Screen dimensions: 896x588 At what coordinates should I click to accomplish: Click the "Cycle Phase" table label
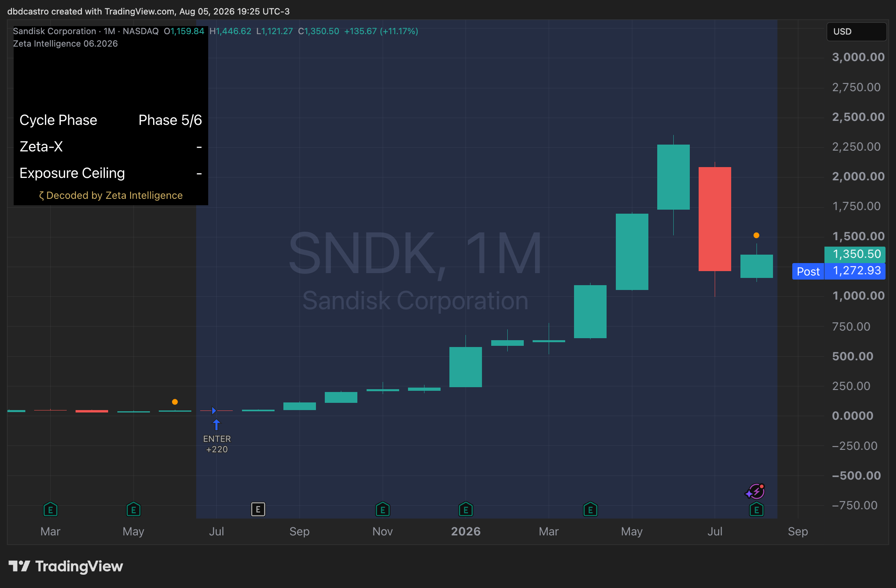58,120
